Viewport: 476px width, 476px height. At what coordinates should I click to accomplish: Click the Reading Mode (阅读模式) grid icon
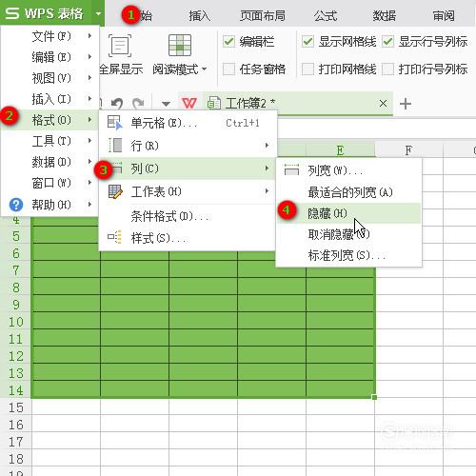click(180, 45)
